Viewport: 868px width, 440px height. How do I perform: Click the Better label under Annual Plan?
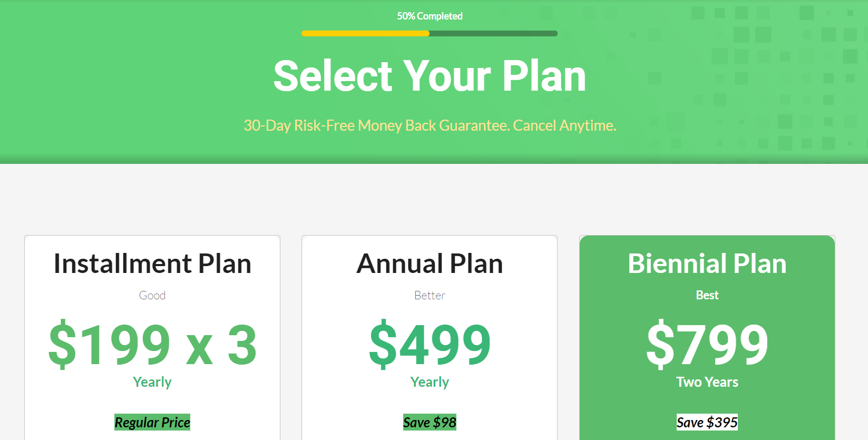(x=430, y=295)
